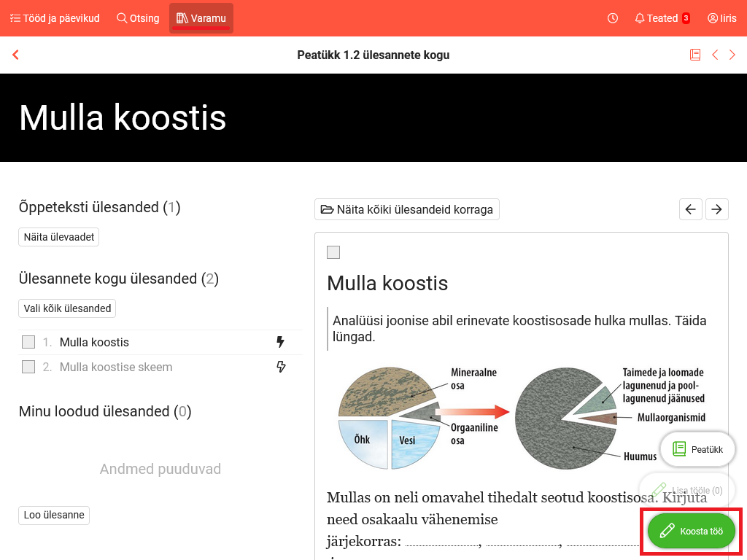Navigate to previous chapter chevron in header
This screenshot has width=747, height=560.
pos(715,55)
